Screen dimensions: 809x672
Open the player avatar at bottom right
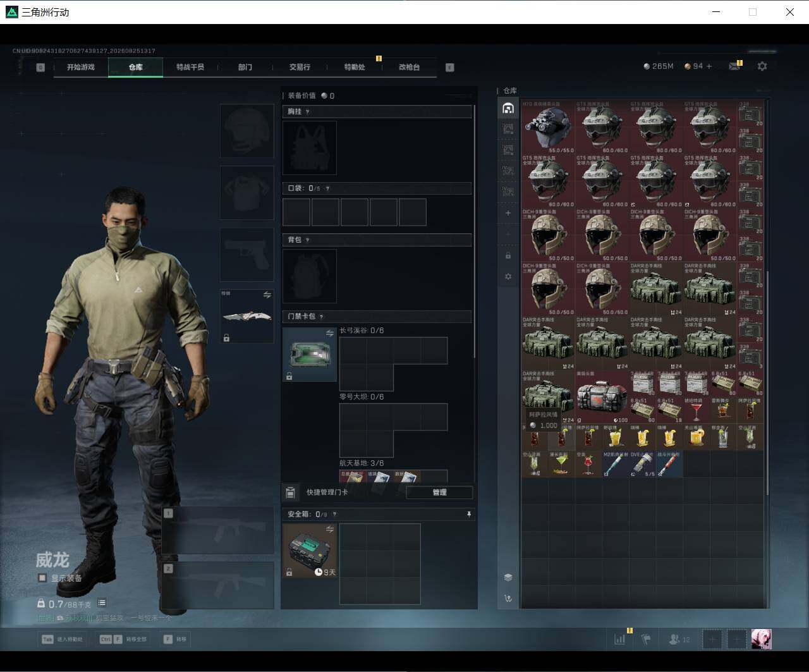click(x=761, y=639)
